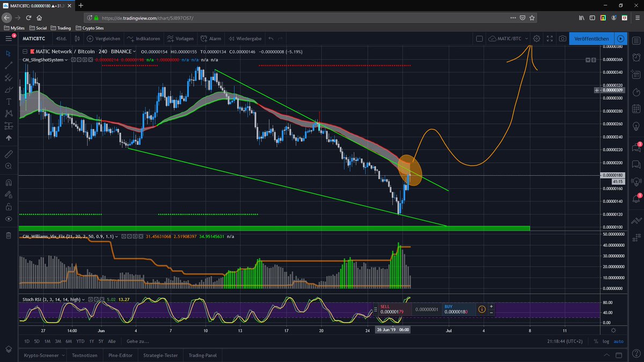Toggle drawings visibility eye icon
This screenshot has height=362, width=644.
[8, 219]
